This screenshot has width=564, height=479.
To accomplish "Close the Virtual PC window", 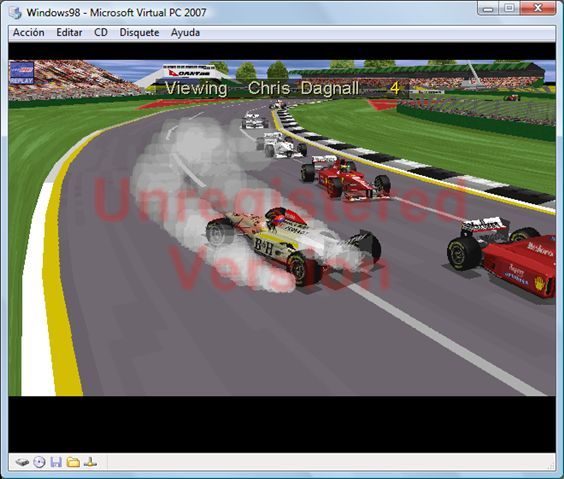I will pyautogui.click(x=538, y=8).
